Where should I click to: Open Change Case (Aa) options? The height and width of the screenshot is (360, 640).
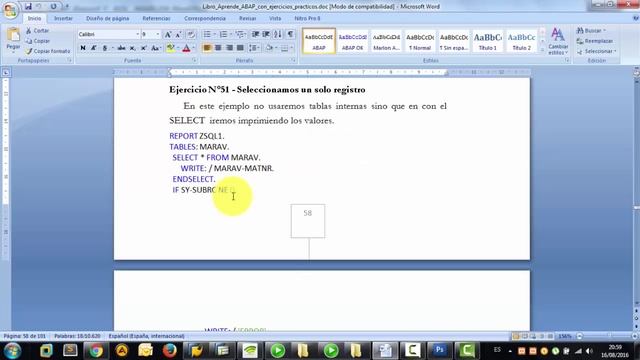click(x=156, y=48)
